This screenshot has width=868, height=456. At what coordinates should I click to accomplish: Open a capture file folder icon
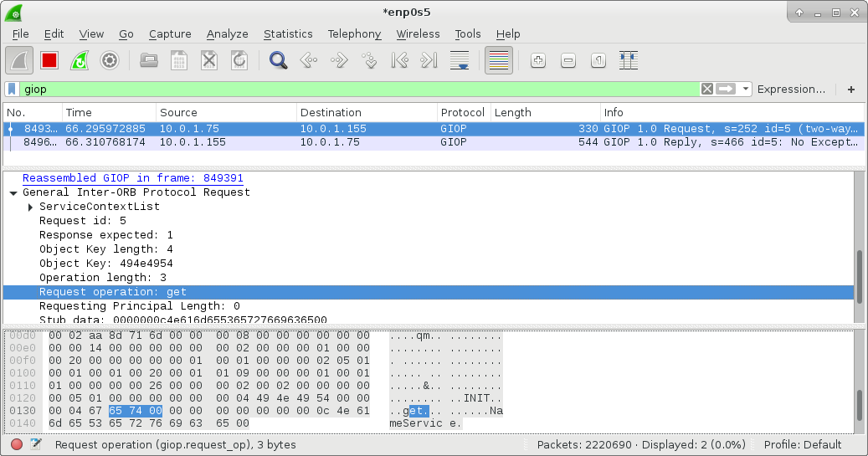pyautogui.click(x=149, y=60)
